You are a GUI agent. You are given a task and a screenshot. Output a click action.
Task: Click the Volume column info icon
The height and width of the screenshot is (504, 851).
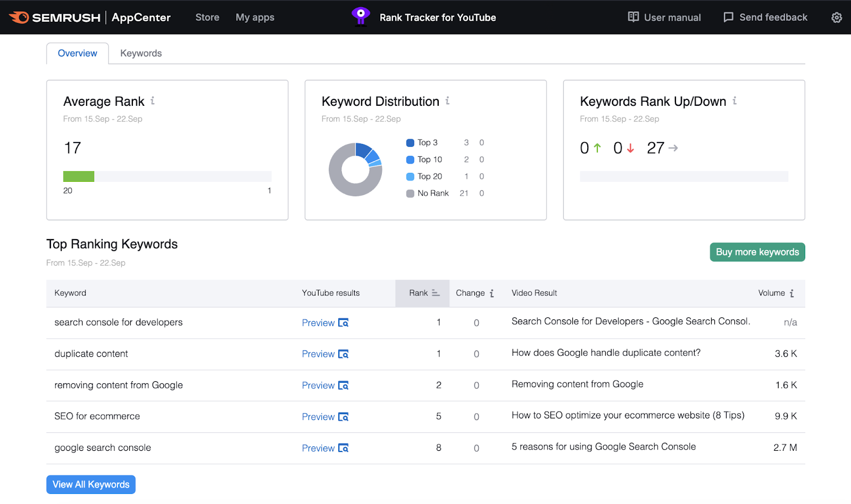pos(792,293)
